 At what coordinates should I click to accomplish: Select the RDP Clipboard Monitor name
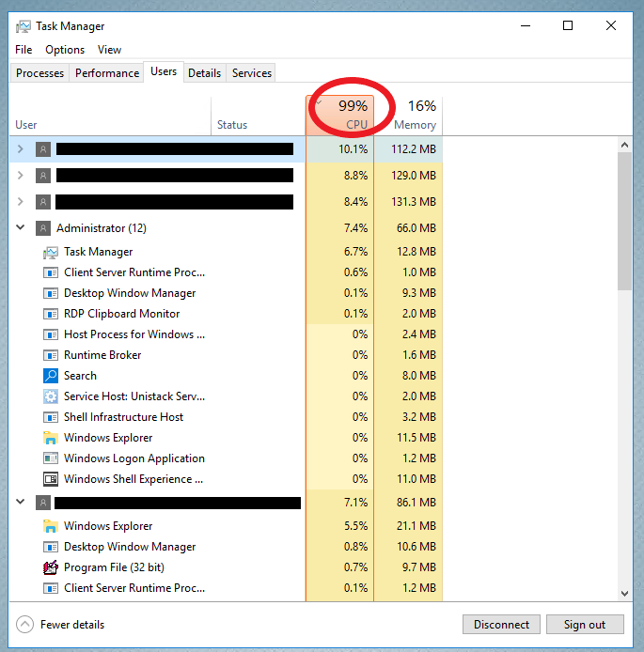point(122,314)
